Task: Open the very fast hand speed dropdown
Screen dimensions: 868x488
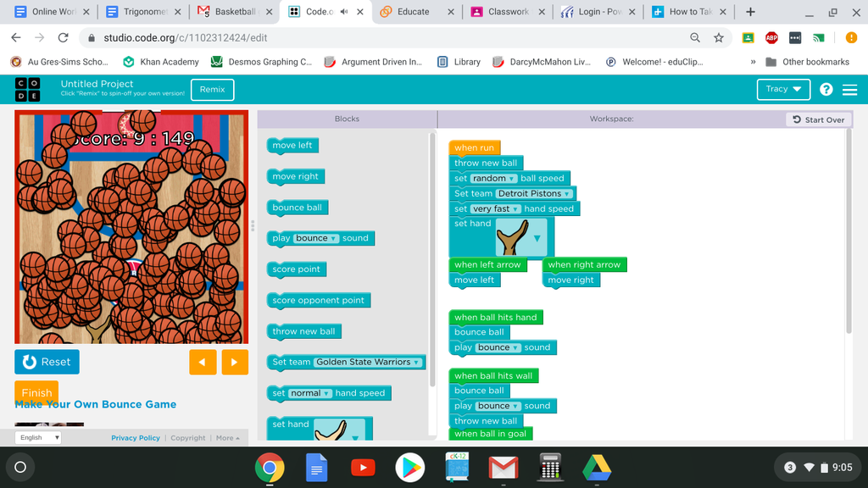Action: pyautogui.click(x=495, y=209)
